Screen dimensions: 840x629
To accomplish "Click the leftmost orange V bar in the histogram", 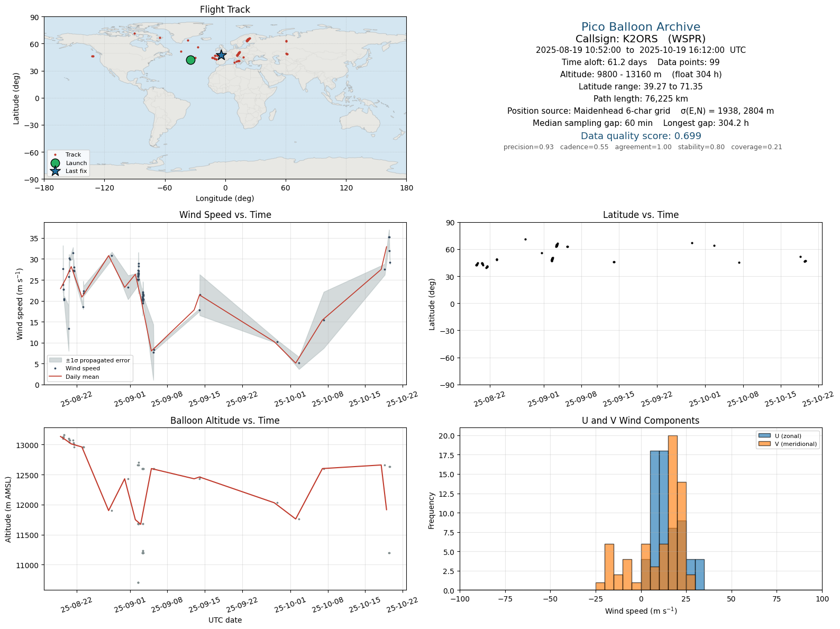I will click(x=600, y=586).
